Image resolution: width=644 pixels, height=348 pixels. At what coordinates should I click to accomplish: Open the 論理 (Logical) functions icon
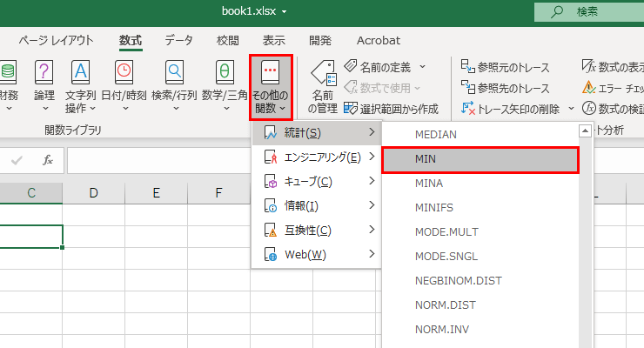pyautogui.click(x=44, y=72)
